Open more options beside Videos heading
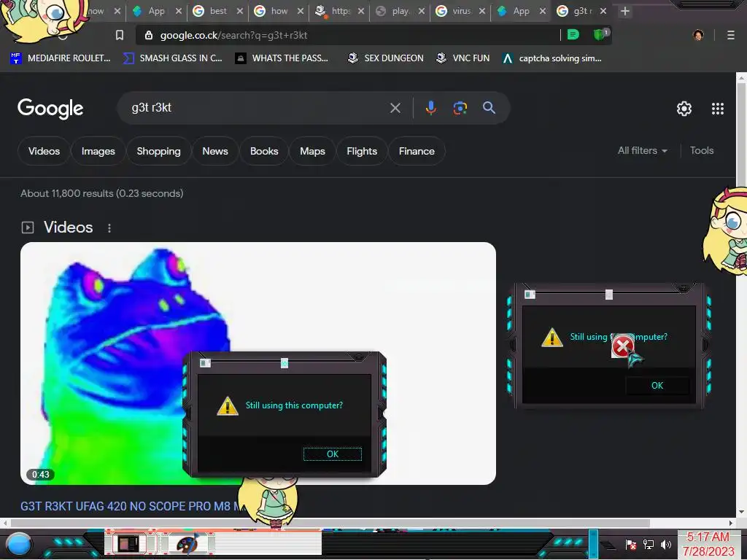747x560 pixels. pyautogui.click(x=109, y=228)
